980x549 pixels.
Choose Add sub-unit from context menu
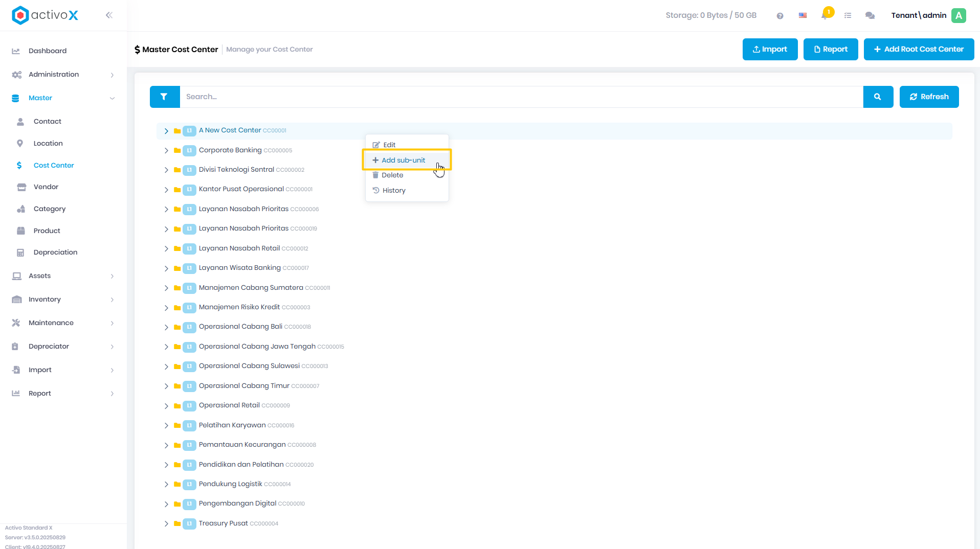coord(407,161)
